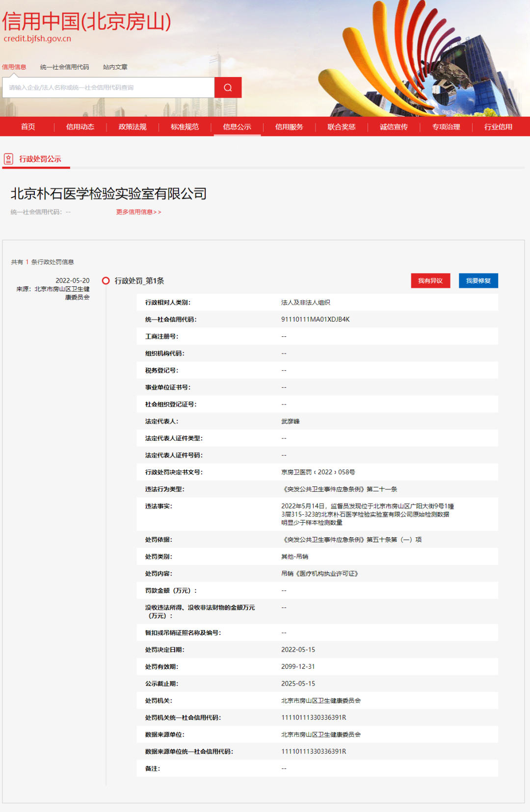Click the red search magnifier button
The width and height of the screenshot is (530, 812).
tap(228, 87)
